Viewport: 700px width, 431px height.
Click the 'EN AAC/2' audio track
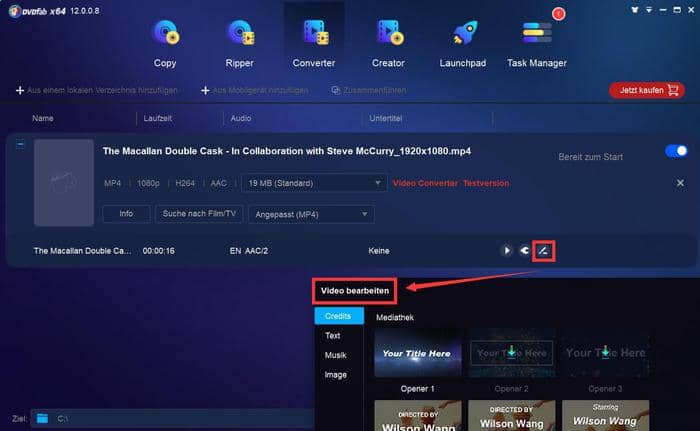tap(249, 251)
